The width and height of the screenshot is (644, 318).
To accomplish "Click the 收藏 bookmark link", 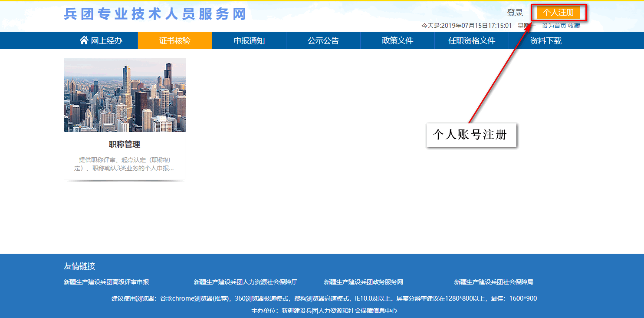I will point(574,26).
